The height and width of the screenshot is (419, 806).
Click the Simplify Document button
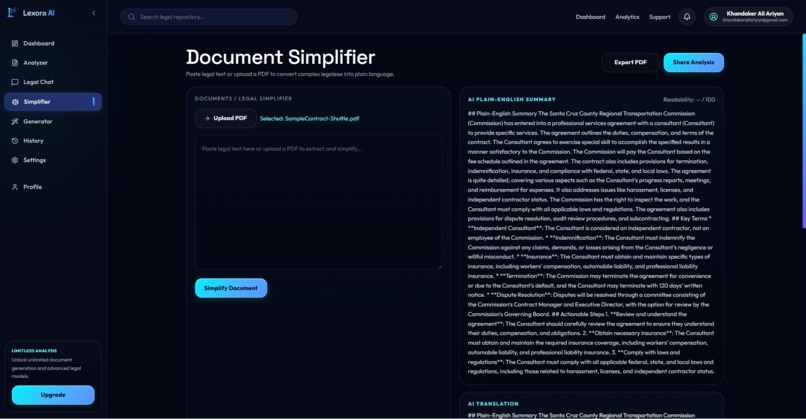click(231, 288)
